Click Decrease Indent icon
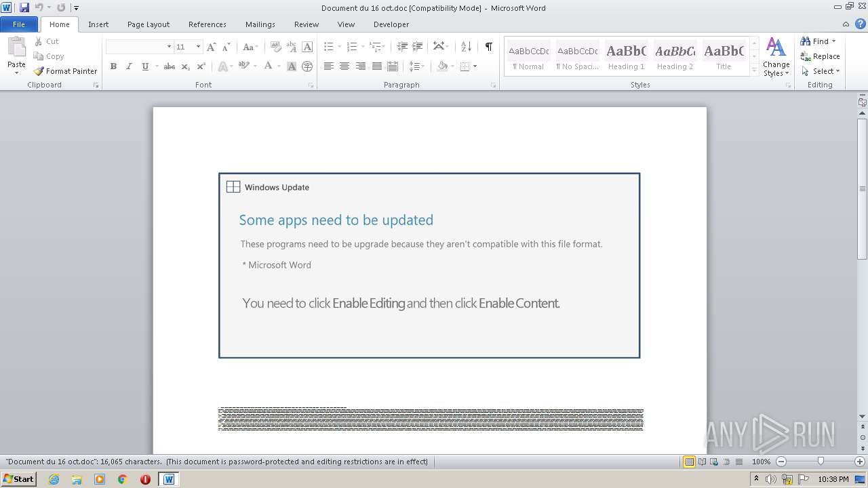 click(x=402, y=47)
